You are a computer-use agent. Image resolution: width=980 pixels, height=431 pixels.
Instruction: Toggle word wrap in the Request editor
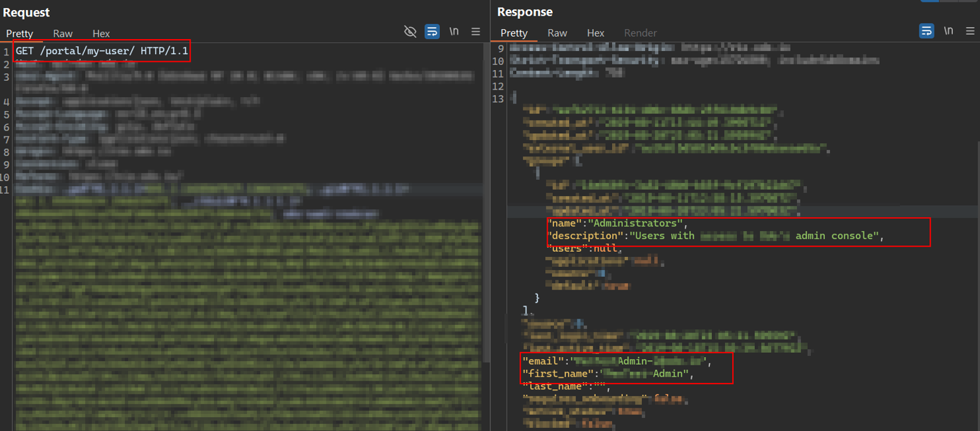coord(432,32)
